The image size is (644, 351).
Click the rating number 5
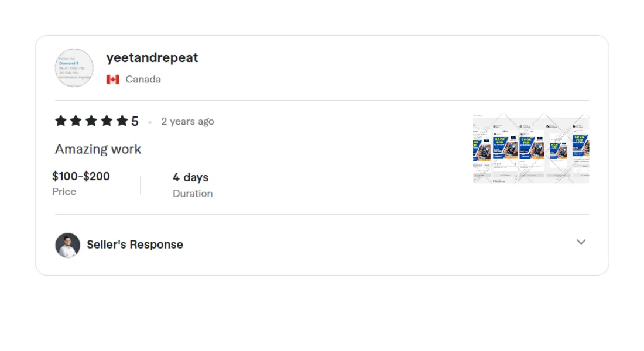pos(135,122)
